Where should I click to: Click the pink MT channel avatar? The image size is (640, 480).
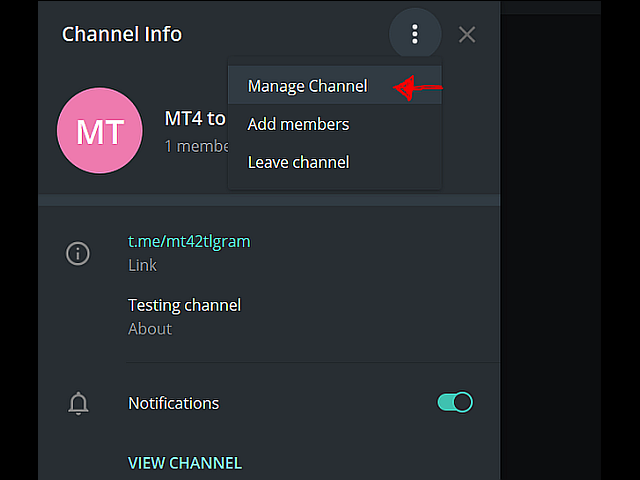point(100,131)
